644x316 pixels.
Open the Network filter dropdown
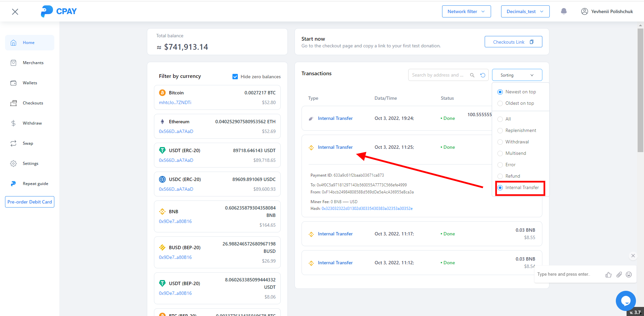coord(466,11)
